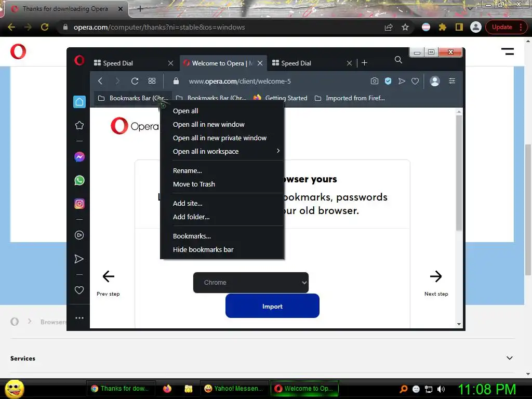The width and height of the screenshot is (532, 399).
Task: Go back in Opera window
Action: (x=100, y=81)
